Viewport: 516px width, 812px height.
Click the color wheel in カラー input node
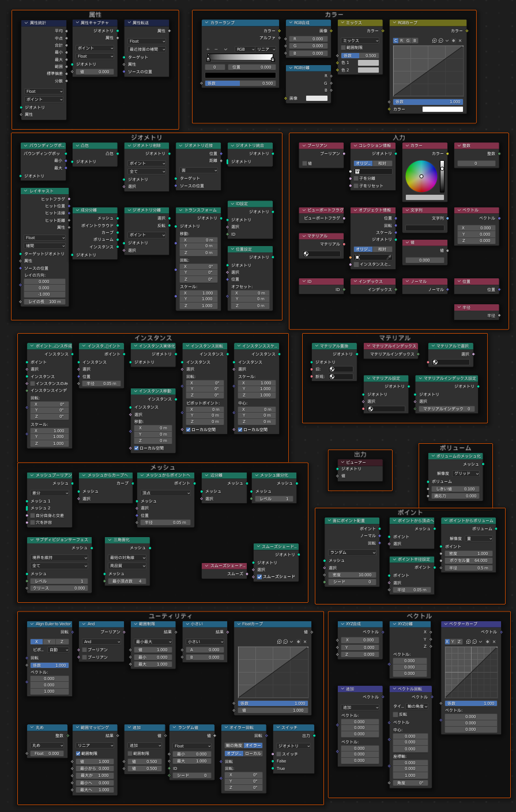(421, 176)
